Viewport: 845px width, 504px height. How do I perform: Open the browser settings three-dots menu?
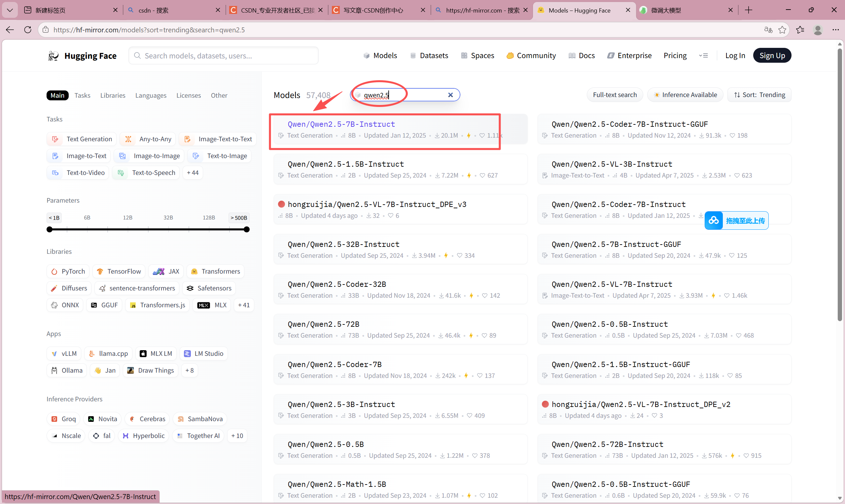[x=835, y=30]
